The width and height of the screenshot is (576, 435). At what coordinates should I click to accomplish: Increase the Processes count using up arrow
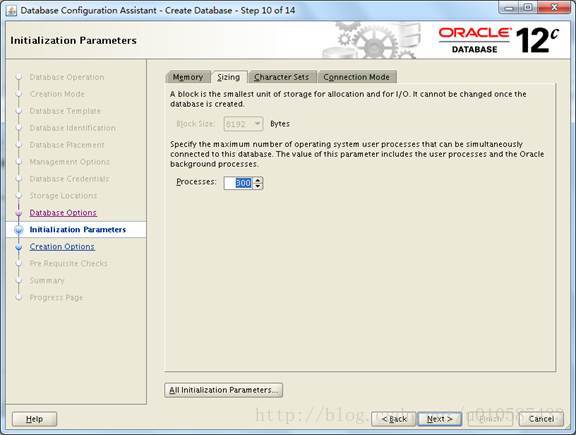(x=258, y=180)
